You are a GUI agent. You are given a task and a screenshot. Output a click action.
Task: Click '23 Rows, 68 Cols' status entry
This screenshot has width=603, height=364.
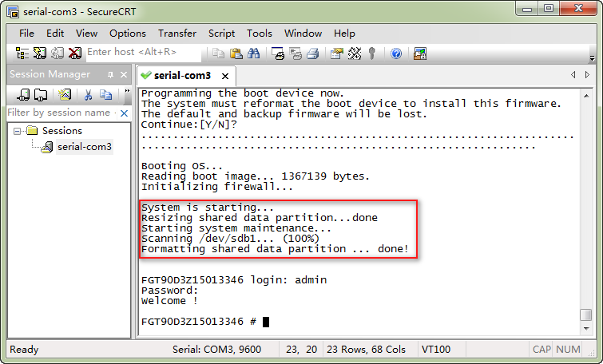[x=366, y=350]
